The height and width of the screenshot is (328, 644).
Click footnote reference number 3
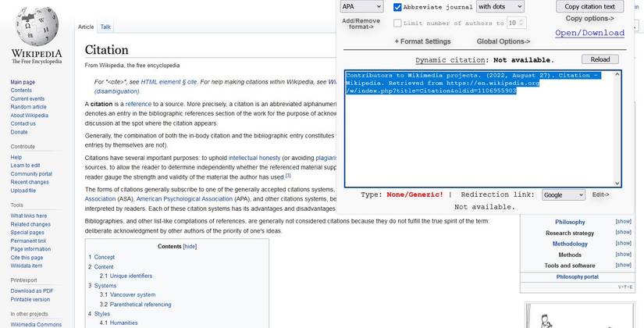pos(288,176)
